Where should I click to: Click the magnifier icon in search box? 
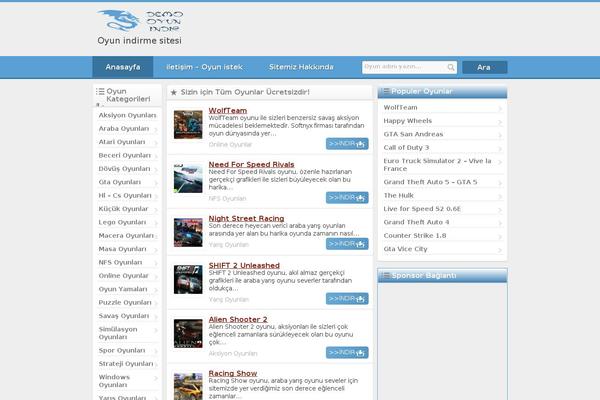click(x=451, y=67)
